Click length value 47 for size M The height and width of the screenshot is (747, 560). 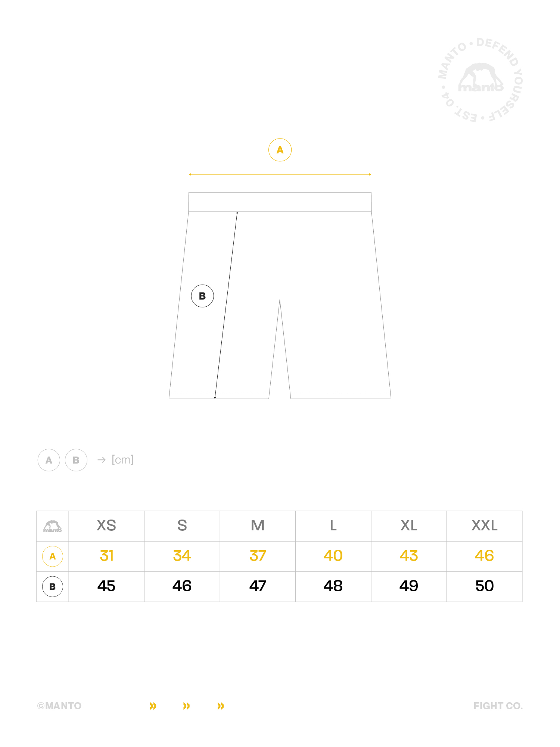click(258, 586)
